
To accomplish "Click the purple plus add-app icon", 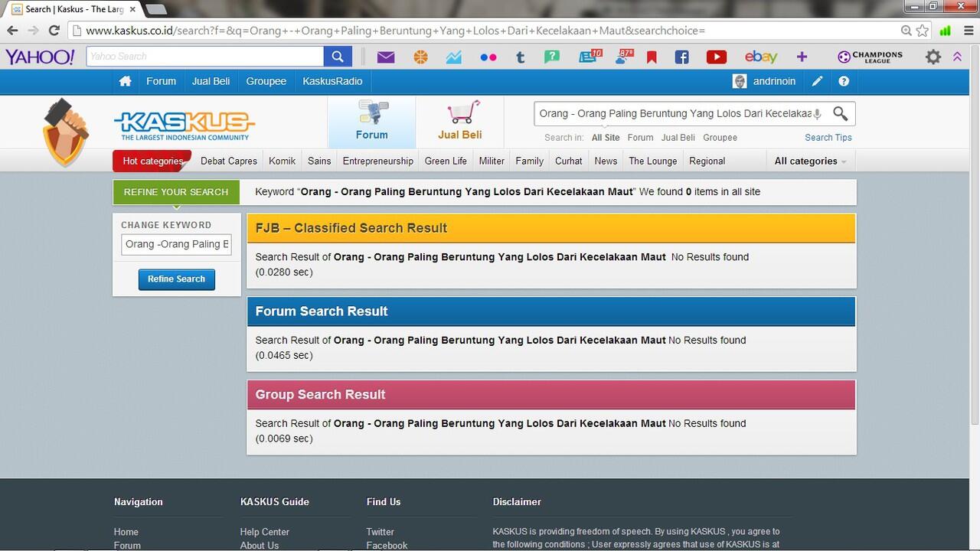I will (802, 57).
